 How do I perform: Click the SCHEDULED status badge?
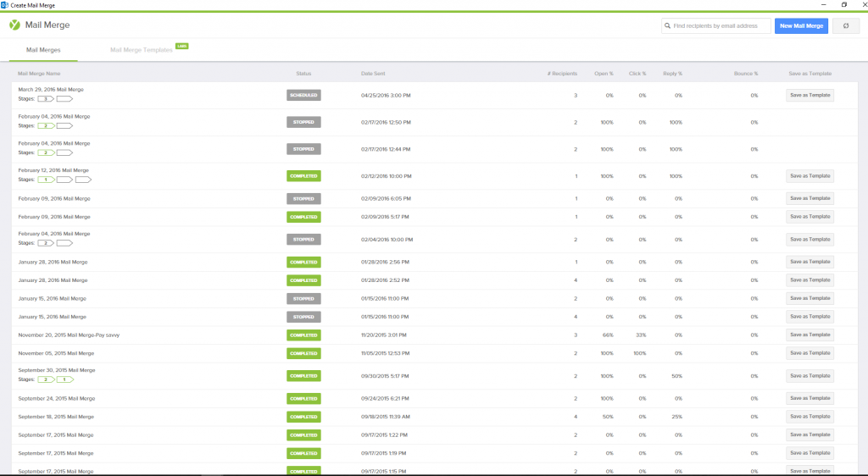tap(303, 95)
